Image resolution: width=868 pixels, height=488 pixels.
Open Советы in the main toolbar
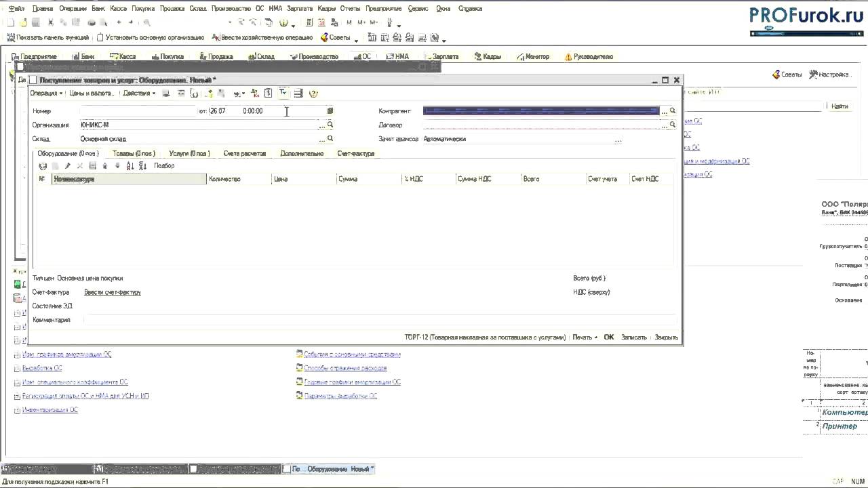336,38
